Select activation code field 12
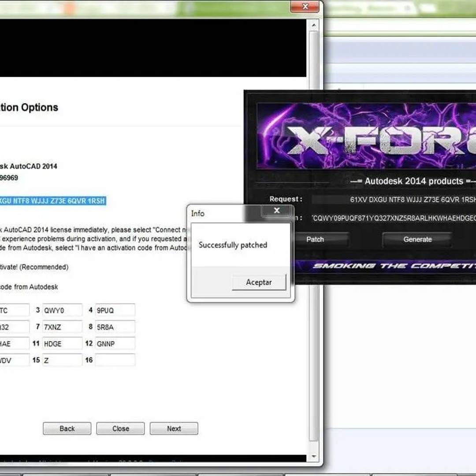 [x=115, y=344]
